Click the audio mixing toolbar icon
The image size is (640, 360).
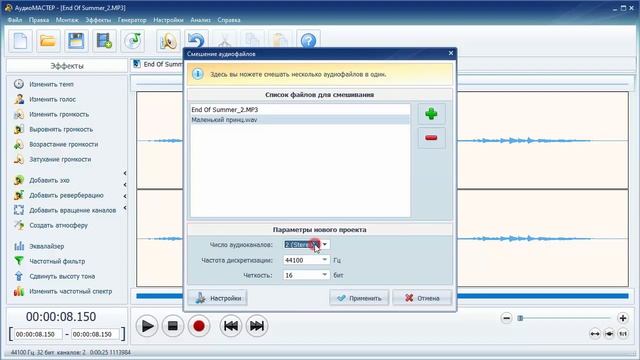pos(168,41)
